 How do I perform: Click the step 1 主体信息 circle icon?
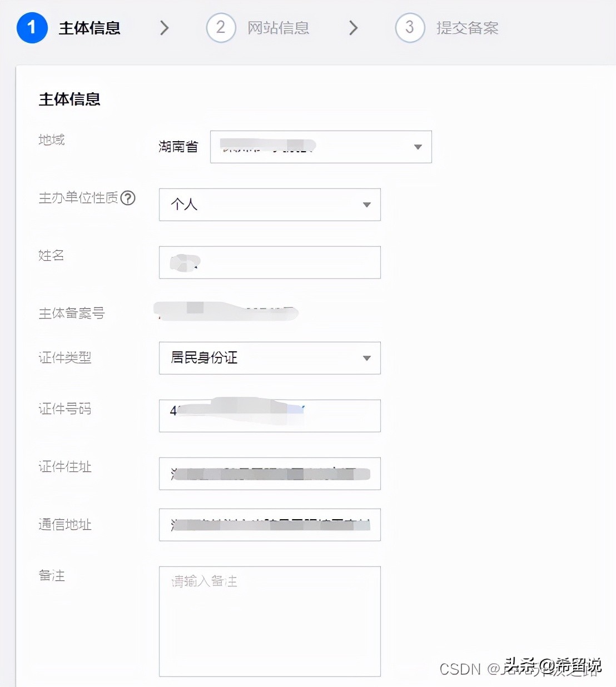click(32, 28)
